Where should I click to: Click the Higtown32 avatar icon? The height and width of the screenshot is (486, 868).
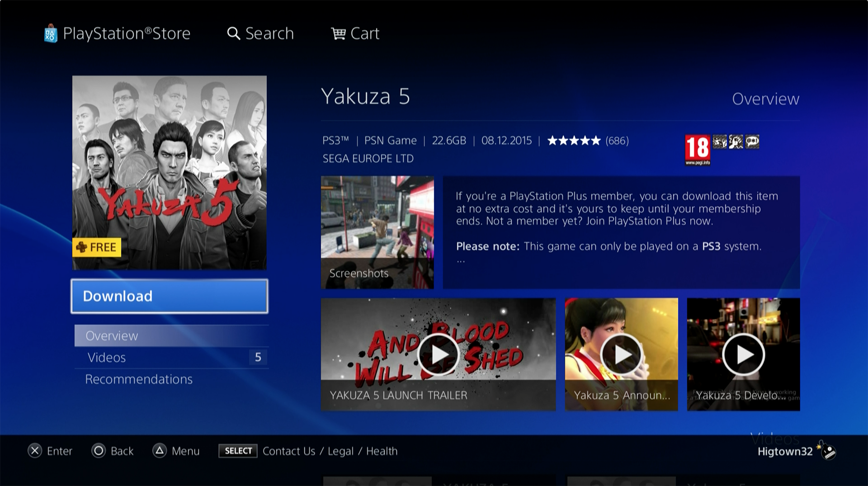click(x=827, y=450)
